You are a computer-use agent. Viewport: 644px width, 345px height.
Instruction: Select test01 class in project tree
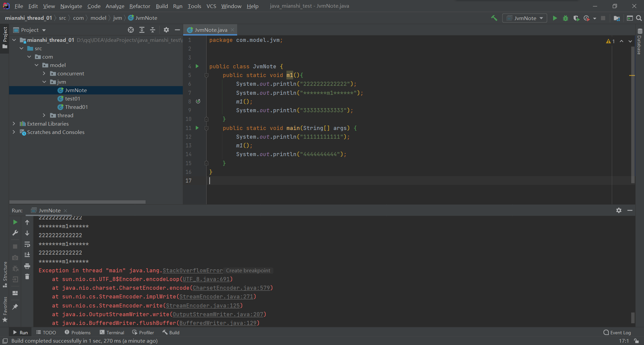(x=72, y=98)
